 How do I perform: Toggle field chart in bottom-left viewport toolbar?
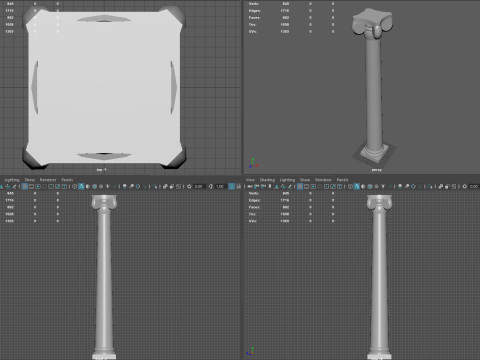pyautogui.click(x=51, y=187)
